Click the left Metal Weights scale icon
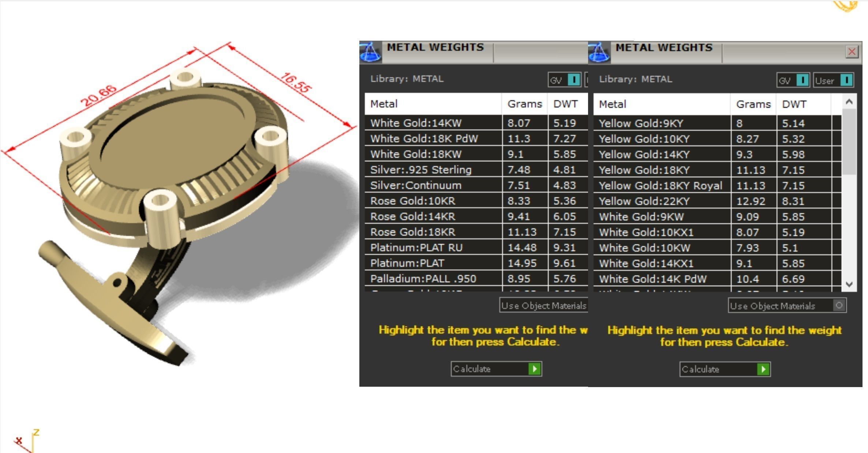This screenshot has height=453, width=868. click(x=370, y=53)
